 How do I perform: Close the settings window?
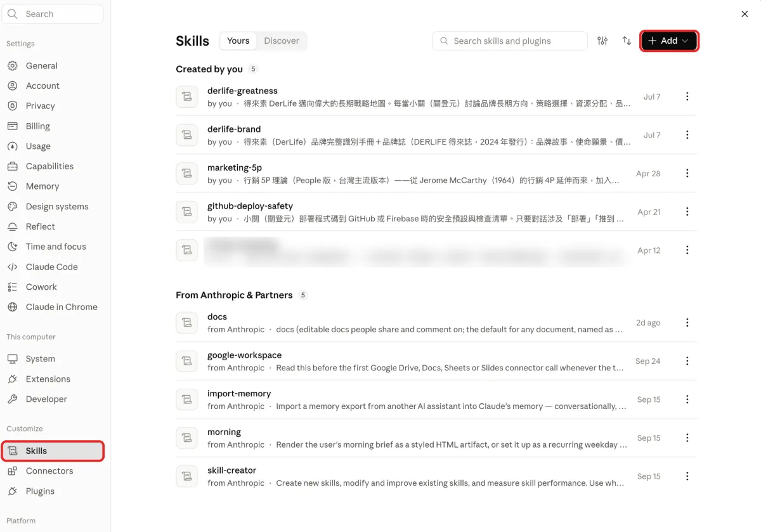coord(745,14)
